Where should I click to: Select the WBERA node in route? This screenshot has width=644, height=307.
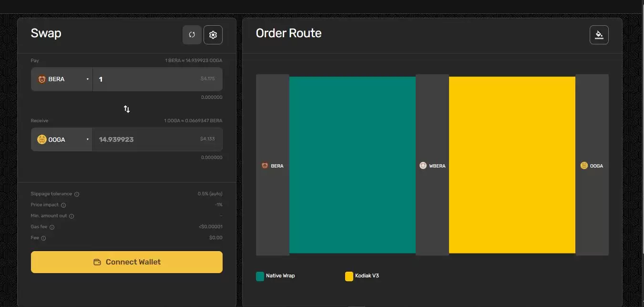pyautogui.click(x=432, y=166)
